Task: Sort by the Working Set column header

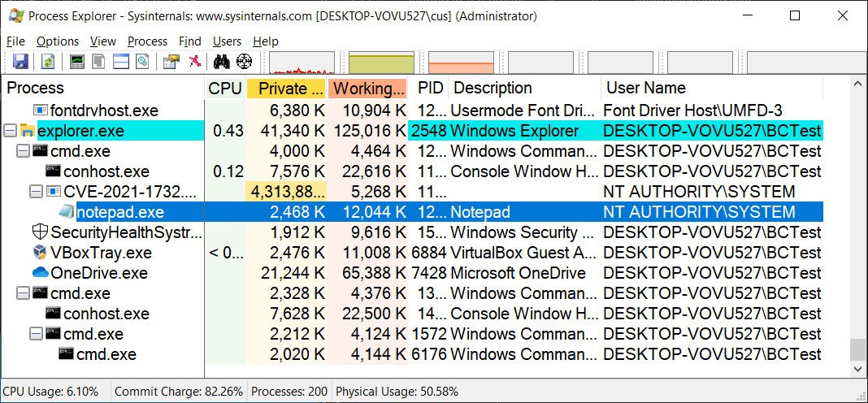Action: 369,89
